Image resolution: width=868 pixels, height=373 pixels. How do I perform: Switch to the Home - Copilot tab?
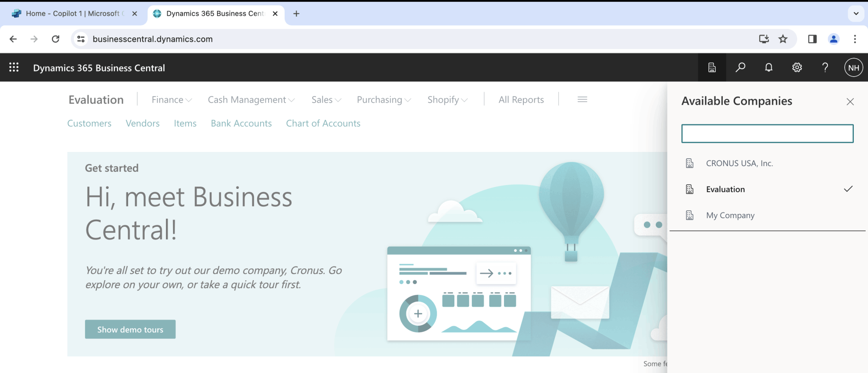tap(75, 14)
